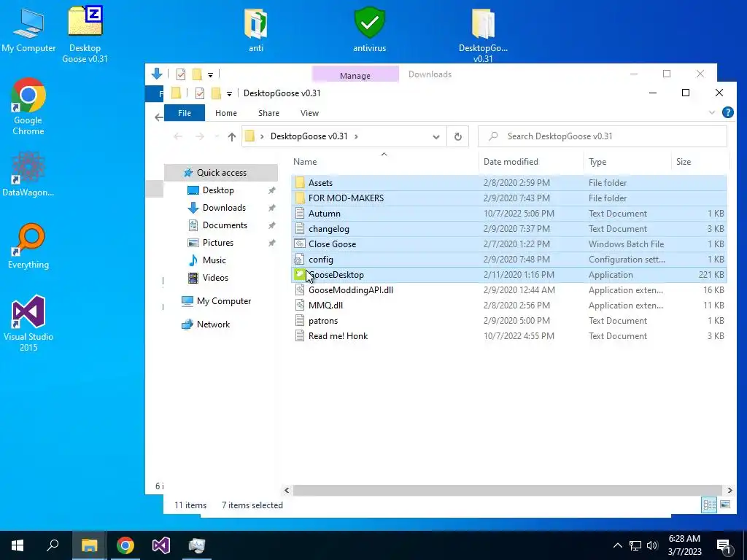Open Visual Studio from the taskbar

(161, 545)
